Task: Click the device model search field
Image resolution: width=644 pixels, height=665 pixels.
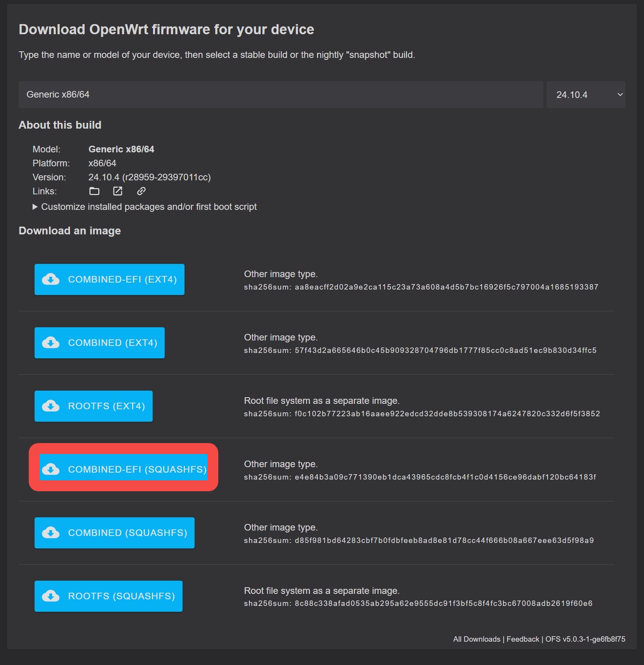Action: (x=280, y=94)
